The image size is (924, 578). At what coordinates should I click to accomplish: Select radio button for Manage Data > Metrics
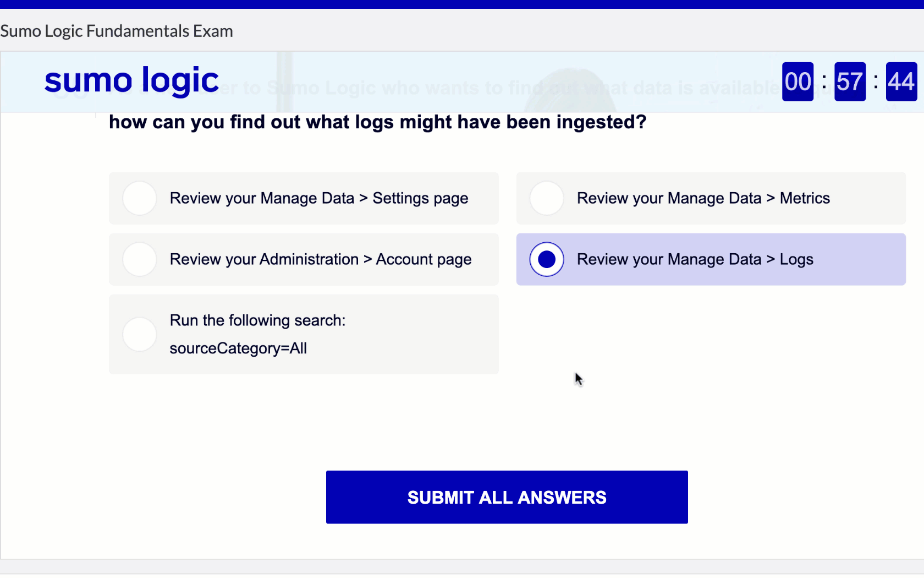pos(547,198)
